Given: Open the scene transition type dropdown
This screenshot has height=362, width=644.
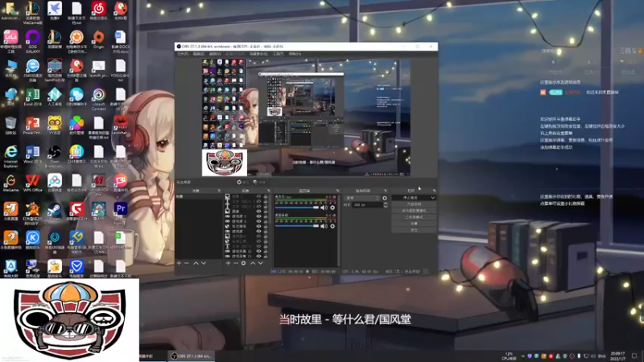Looking at the screenshot, I should coord(363,198).
